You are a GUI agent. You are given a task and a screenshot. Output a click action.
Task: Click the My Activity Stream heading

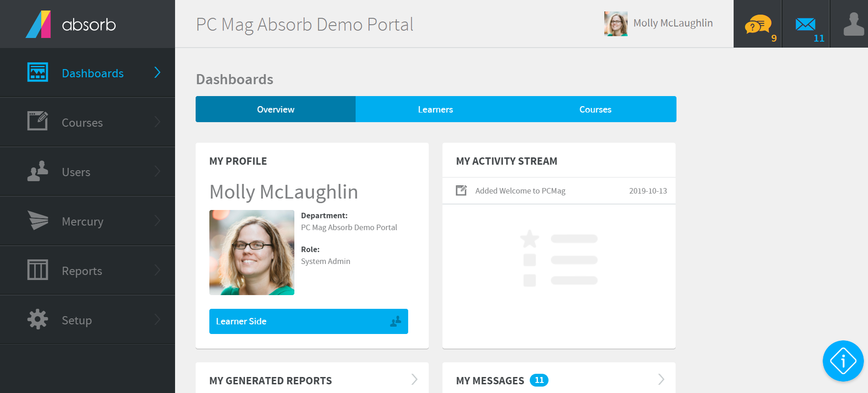(x=506, y=161)
